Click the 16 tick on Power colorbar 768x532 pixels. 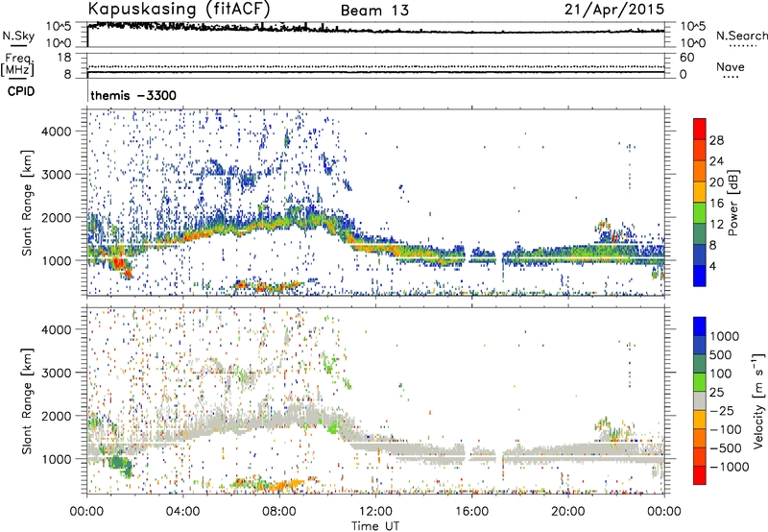pyautogui.click(x=716, y=204)
